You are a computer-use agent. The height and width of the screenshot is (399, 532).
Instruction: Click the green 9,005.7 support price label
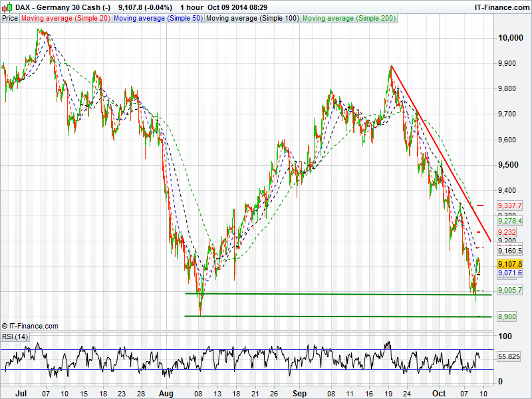pos(510,291)
